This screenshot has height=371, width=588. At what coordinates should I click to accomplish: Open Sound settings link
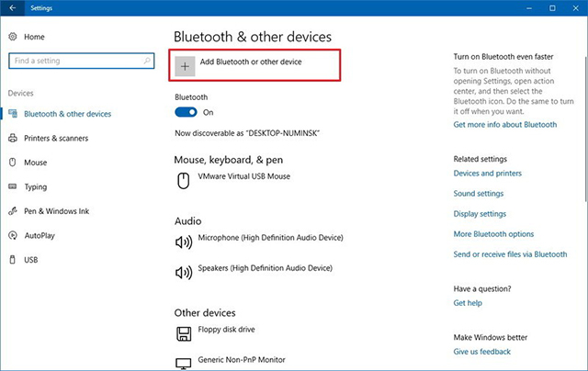(479, 194)
